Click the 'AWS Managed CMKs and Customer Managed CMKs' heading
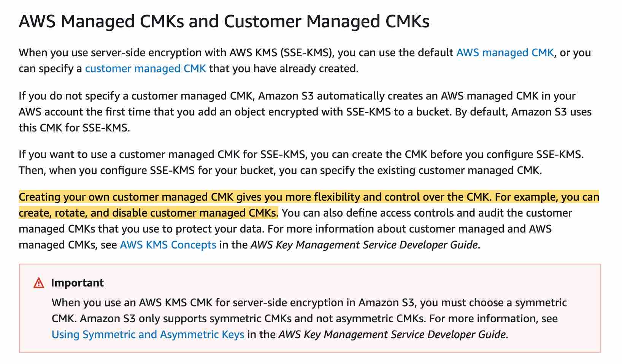This screenshot has width=622, height=364. click(x=224, y=21)
